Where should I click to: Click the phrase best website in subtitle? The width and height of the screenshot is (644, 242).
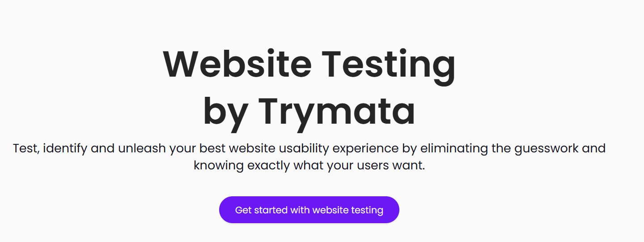pyautogui.click(x=237, y=148)
